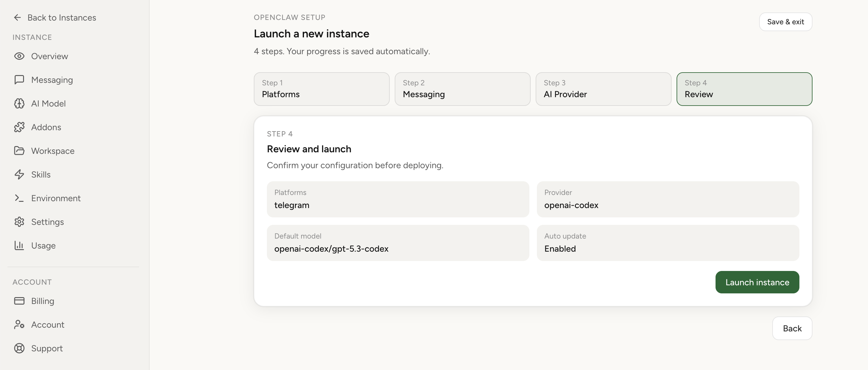Open Support using the life ring icon
The height and width of the screenshot is (370, 868).
click(x=19, y=348)
